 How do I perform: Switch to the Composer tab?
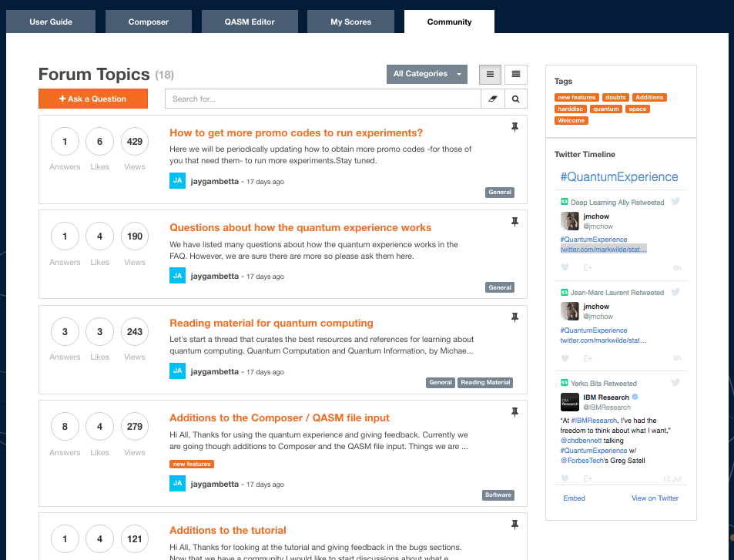[x=149, y=22]
